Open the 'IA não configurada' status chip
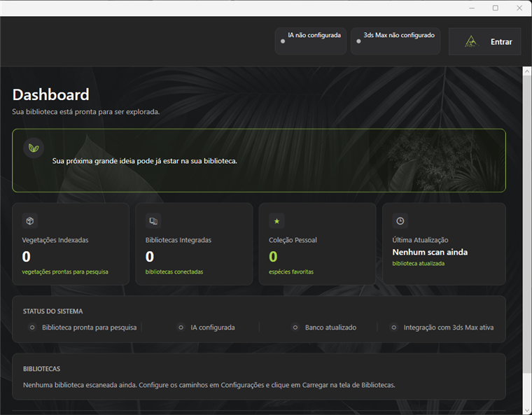 coord(310,41)
